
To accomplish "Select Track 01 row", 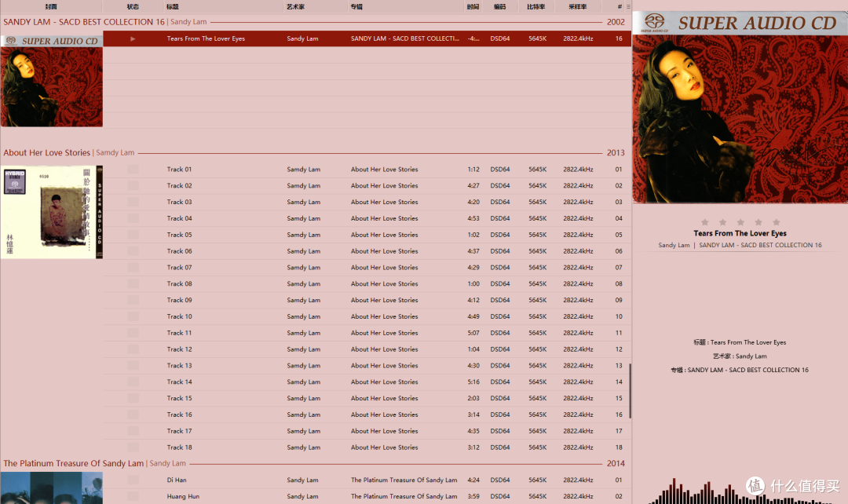I will (x=367, y=170).
